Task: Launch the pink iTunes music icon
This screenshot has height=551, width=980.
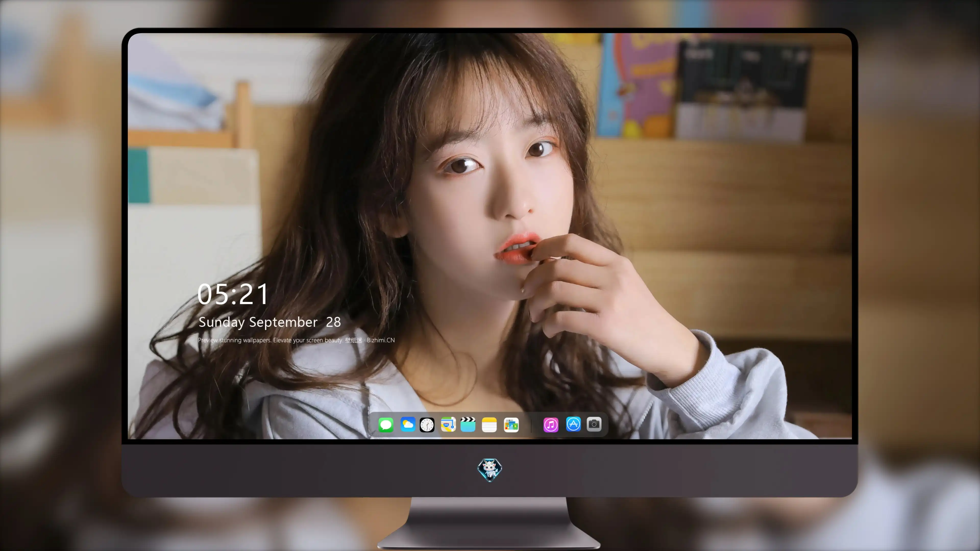Action: 551,424
